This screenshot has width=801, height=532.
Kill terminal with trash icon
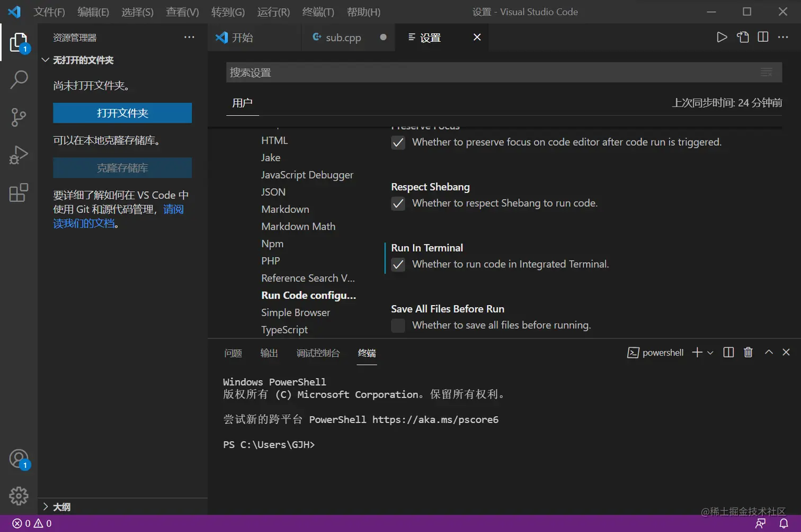click(748, 352)
